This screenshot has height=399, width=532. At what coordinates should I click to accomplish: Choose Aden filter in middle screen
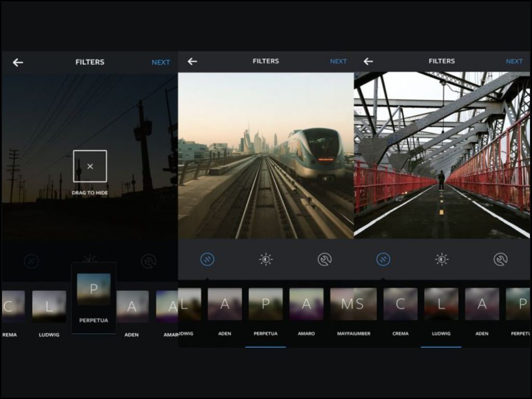coord(224,304)
